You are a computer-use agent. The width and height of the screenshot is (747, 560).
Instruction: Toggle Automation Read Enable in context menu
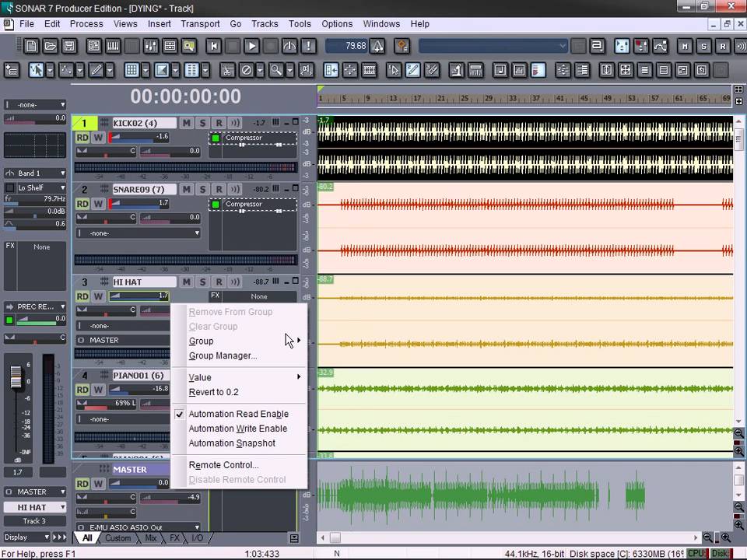coord(238,414)
